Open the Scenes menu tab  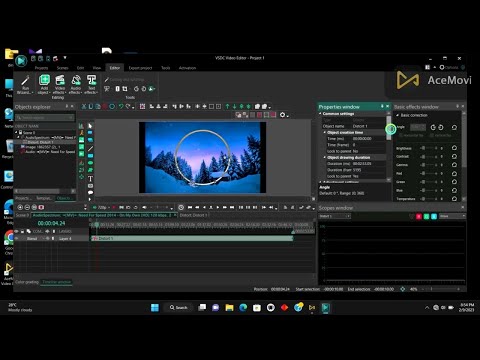62,68
